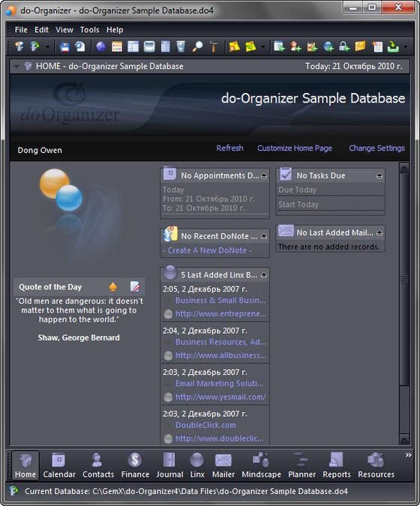Collapse the No Appointments panel

(x=264, y=176)
